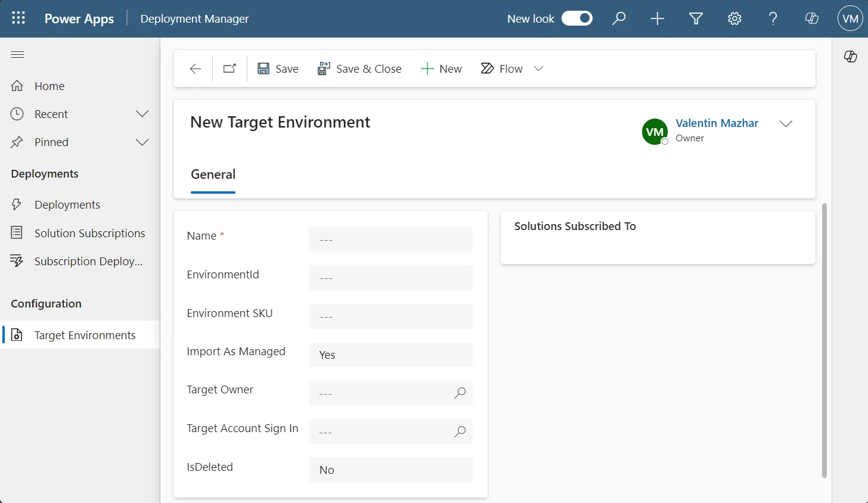Open Home in the site map
Image resolution: width=868 pixels, height=503 pixels.
(x=80, y=86)
